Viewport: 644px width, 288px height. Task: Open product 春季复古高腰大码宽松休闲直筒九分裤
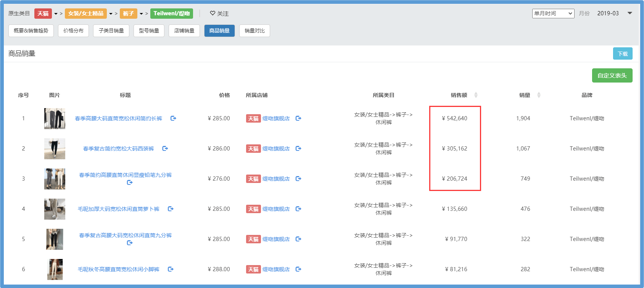[125, 235]
